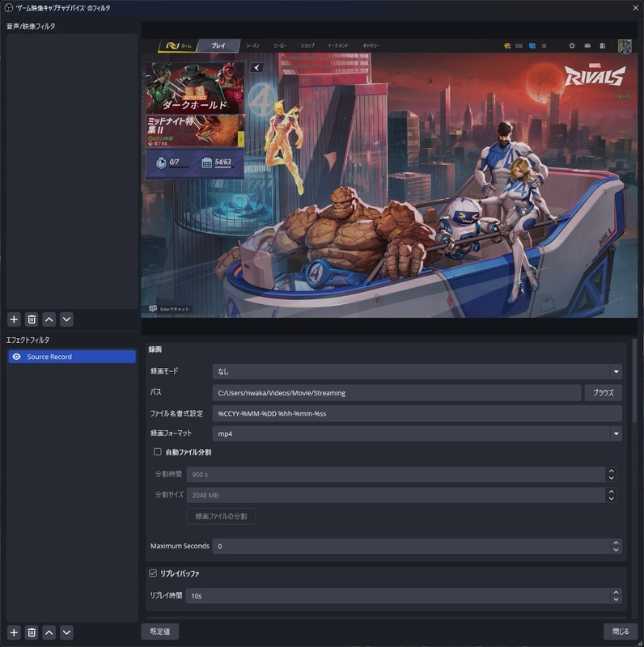Click the calendar icon showing 54/63
Viewport: 644px width, 647px height.
coord(206,163)
